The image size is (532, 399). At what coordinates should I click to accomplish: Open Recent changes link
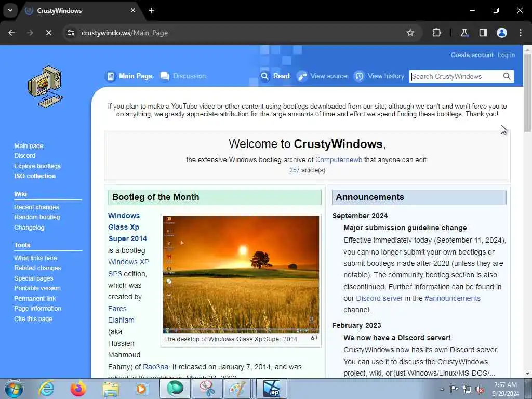click(37, 207)
